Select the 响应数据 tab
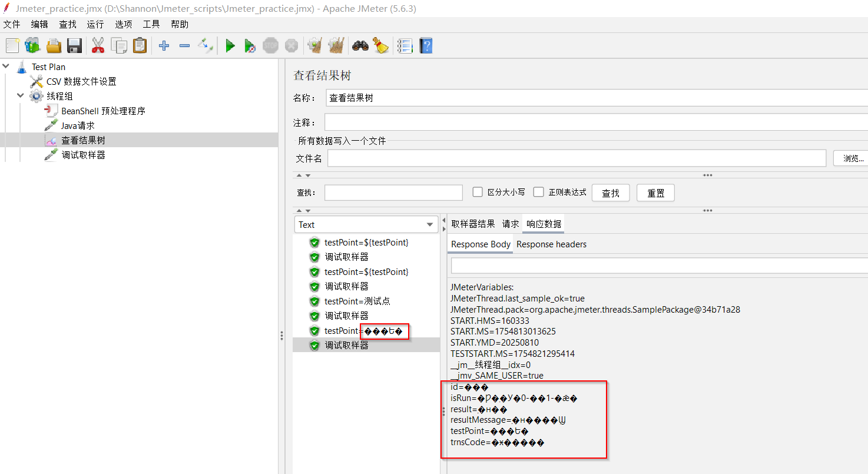 [544, 224]
